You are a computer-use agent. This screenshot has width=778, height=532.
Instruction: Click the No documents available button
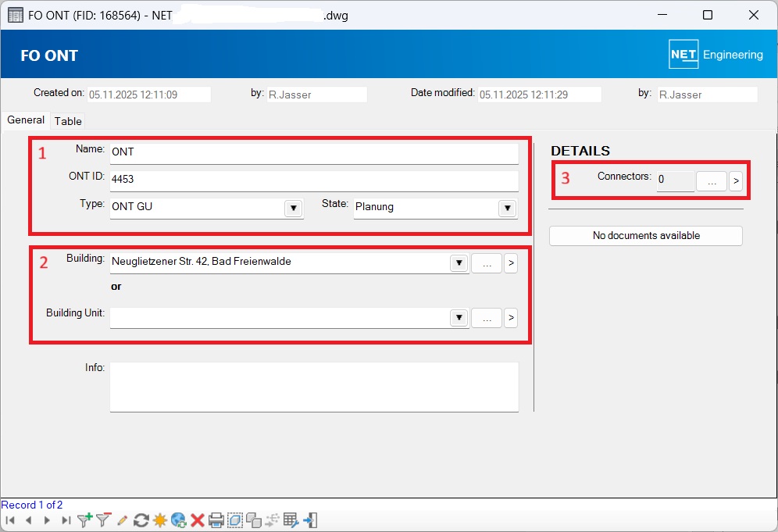pos(646,236)
